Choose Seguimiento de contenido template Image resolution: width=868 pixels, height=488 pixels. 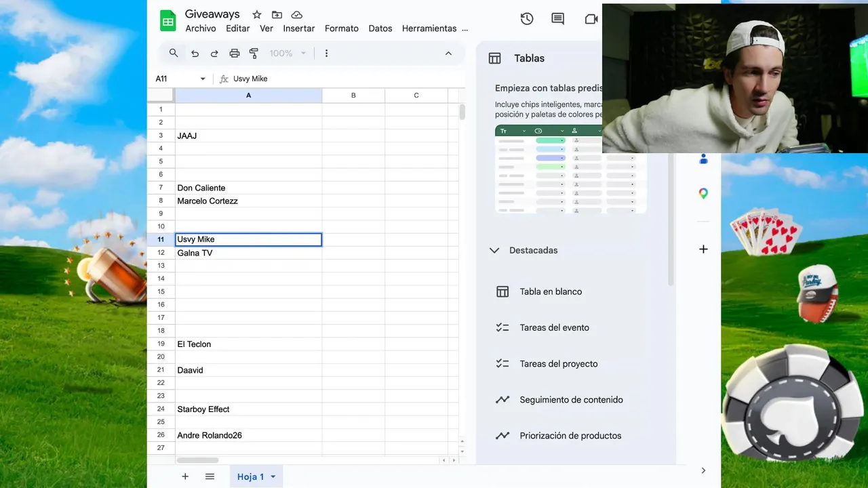click(570, 400)
